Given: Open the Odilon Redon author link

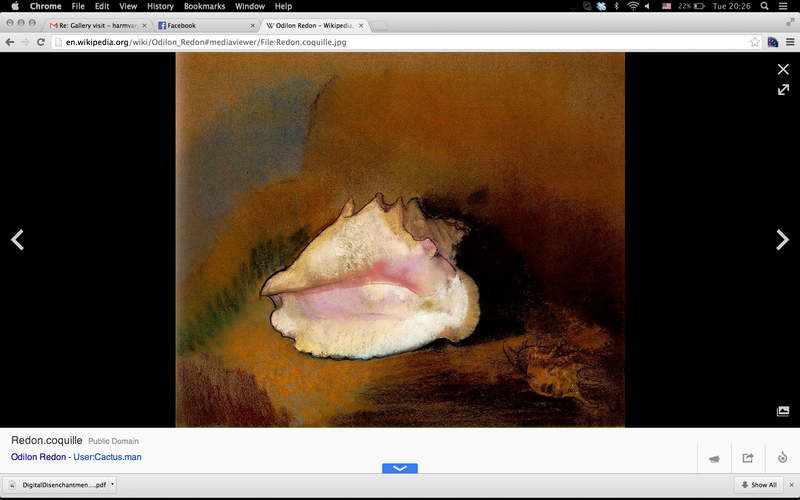Looking at the screenshot, I should click(38, 457).
